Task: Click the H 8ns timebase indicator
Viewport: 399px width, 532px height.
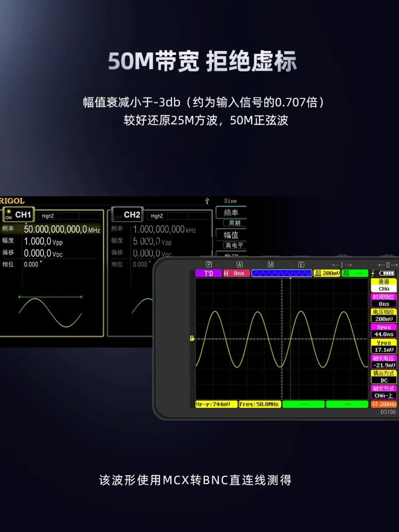Action: click(x=237, y=273)
